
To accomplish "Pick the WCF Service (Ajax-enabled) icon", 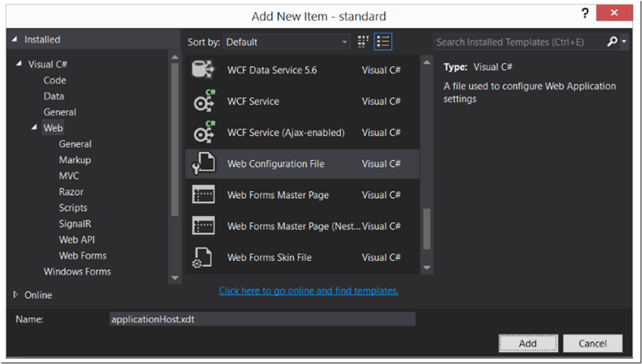I will pos(204,132).
